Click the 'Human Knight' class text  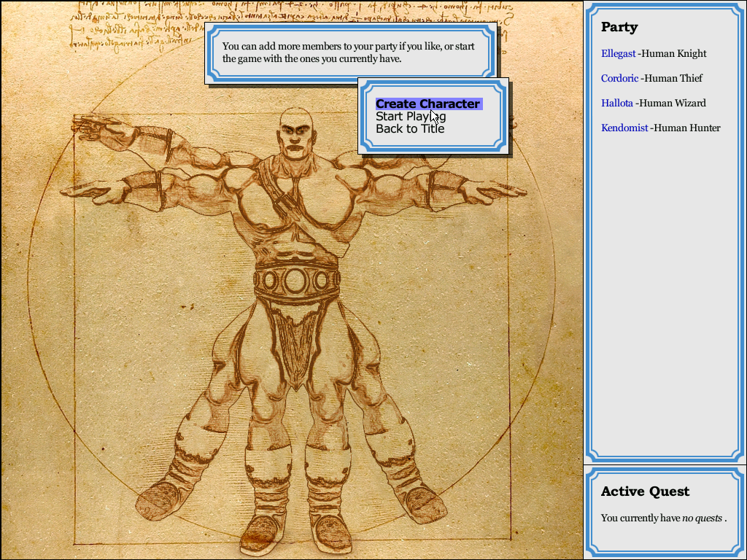point(674,53)
